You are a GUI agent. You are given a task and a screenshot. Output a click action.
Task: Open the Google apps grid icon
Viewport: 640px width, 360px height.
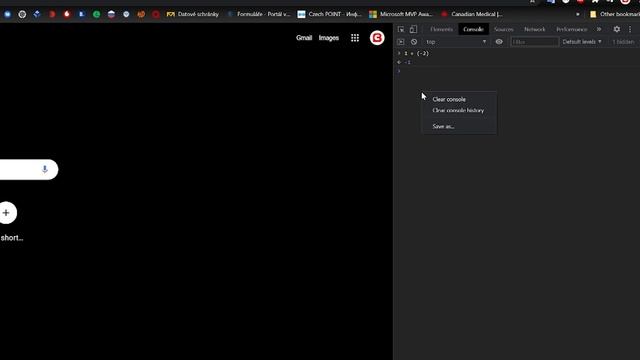[355, 38]
